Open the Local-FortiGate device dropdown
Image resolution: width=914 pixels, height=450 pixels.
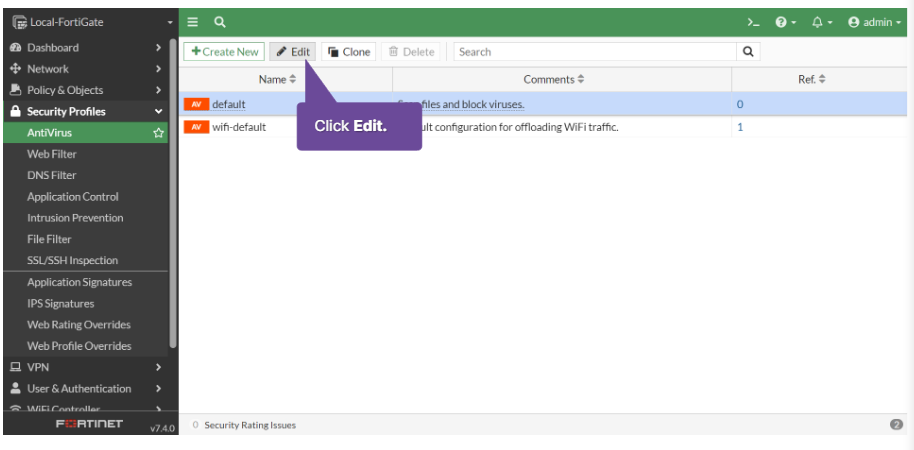tap(92, 23)
